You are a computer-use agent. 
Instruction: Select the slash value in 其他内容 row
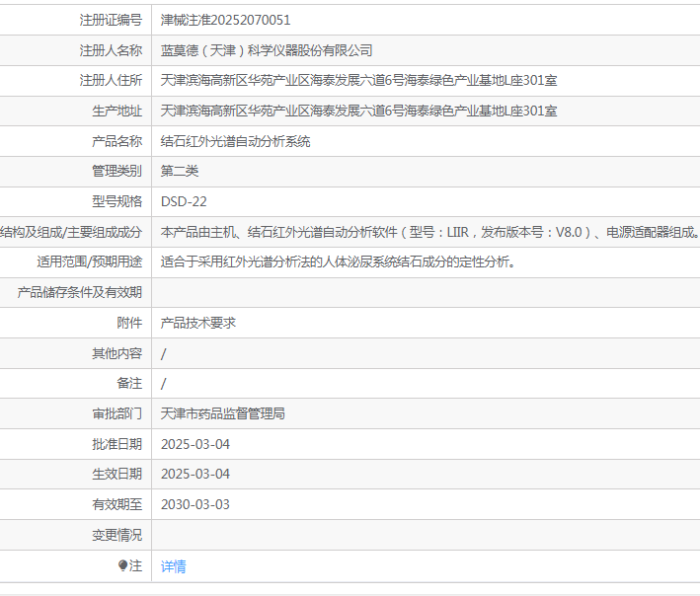point(163,354)
